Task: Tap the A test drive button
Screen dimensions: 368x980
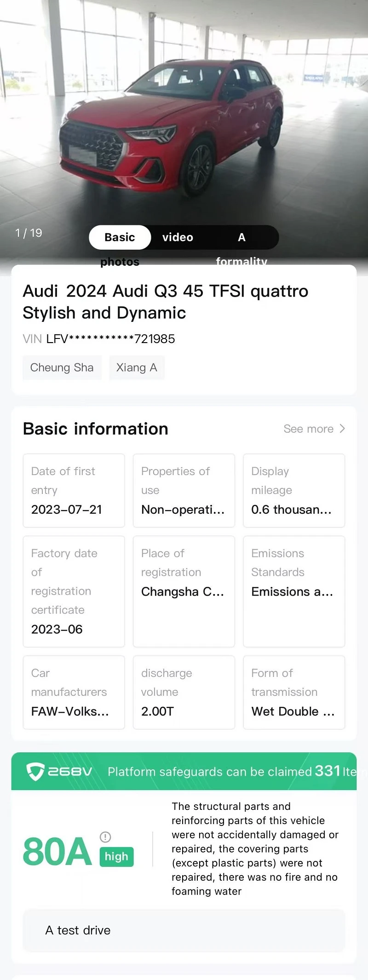Action: (x=184, y=930)
